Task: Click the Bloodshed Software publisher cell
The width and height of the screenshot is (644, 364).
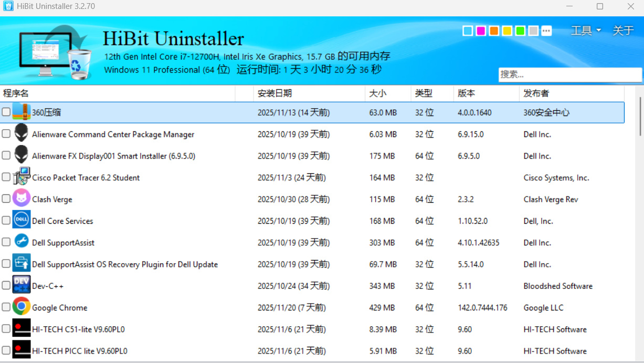Action: [x=558, y=286]
